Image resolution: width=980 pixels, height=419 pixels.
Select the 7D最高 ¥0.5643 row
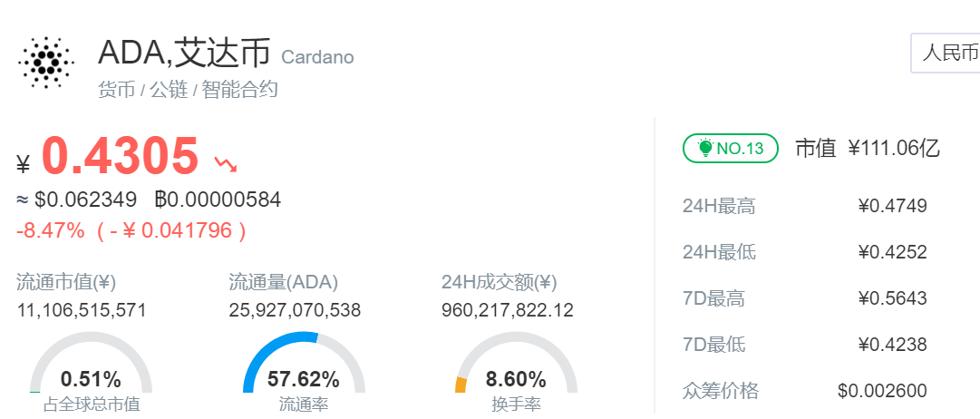tap(805, 298)
